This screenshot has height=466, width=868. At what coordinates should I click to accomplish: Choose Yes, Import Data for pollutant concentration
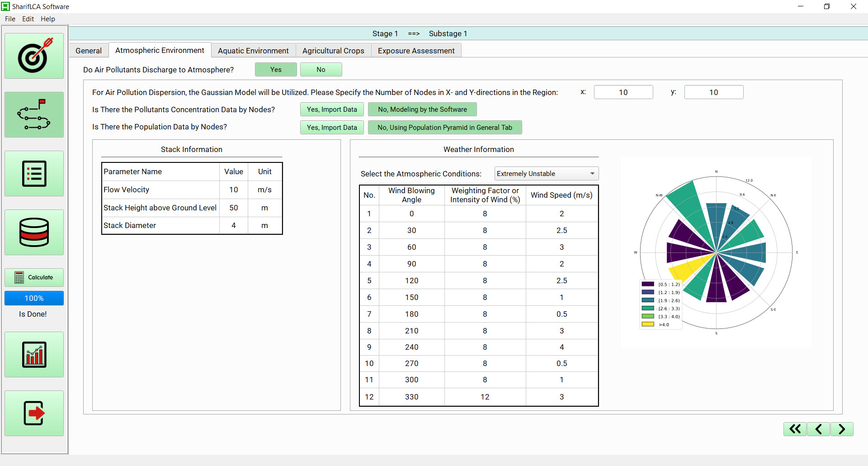[332, 109]
